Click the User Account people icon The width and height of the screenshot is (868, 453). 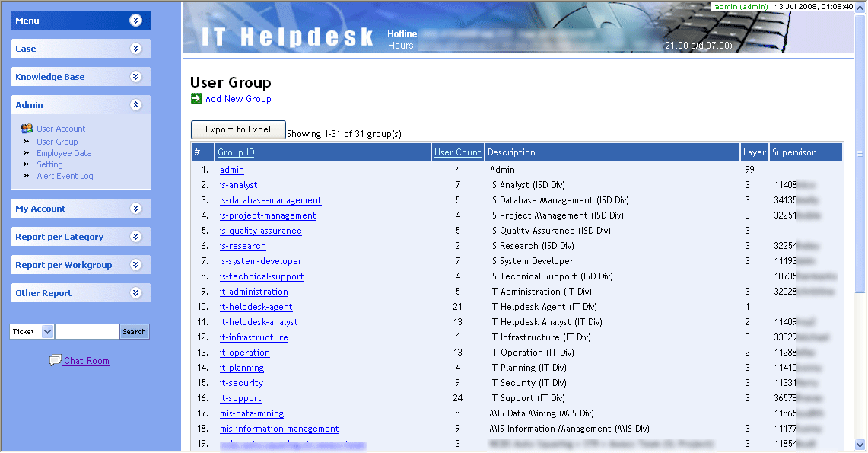pos(27,129)
